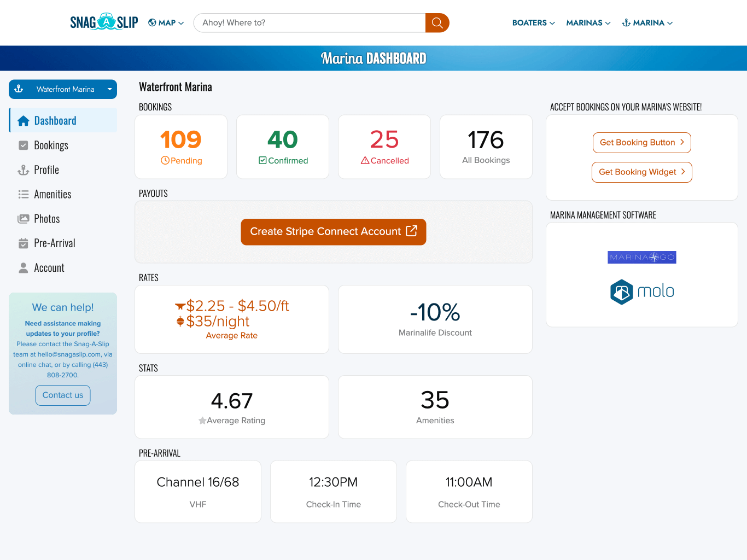Click the checkbox icon next to Confirmed
Viewport: 747px width, 560px height.
pyautogui.click(x=262, y=160)
